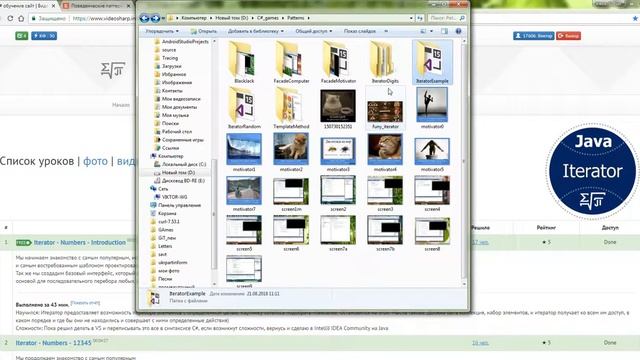
Task: Select the IteratorExample folder
Action: (x=432, y=62)
